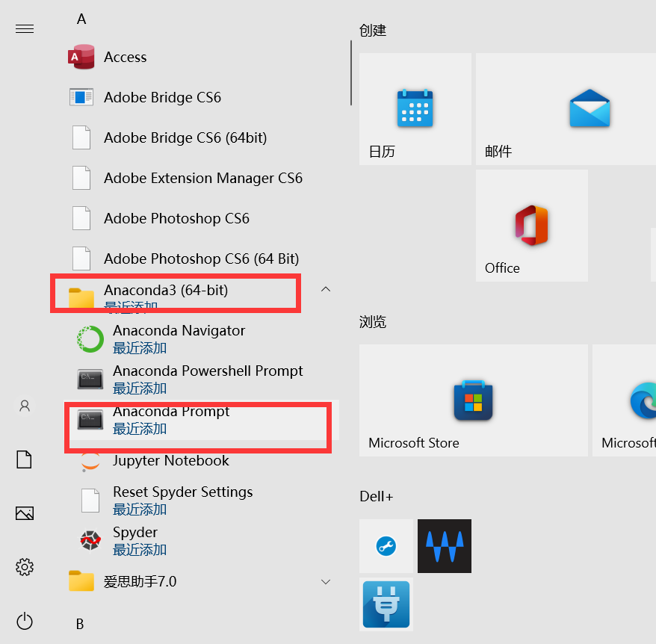The height and width of the screenshot is (644, 656).
Task: Open the blue power plug tile
Action: [x=386, y=604]
